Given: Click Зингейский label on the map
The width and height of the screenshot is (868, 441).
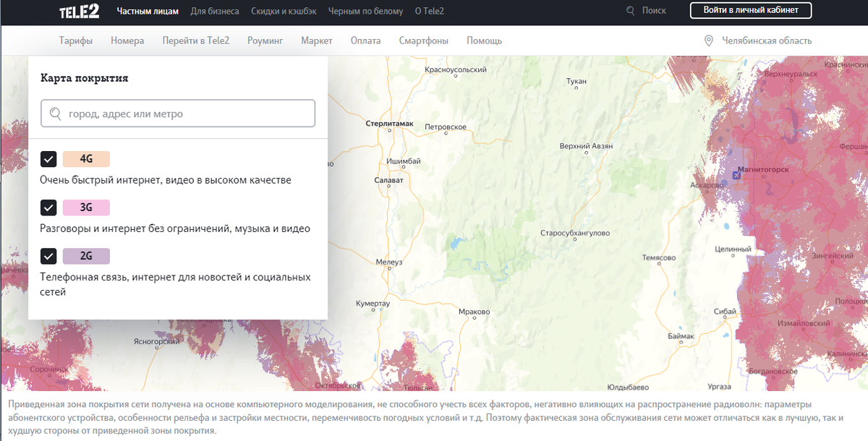Looking at the screenshot, I should (833, 256).
